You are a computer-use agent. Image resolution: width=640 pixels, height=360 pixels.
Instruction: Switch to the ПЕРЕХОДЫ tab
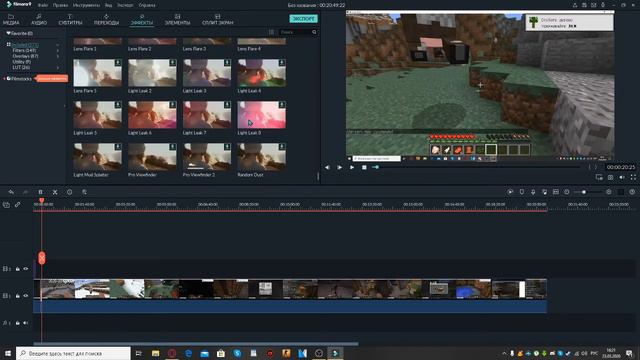pos(106,20)
